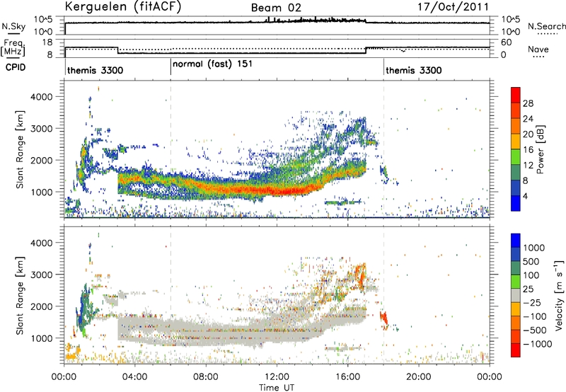Pick the yellow Power colorbar segment between 16 and 20

click(x=516, y=142)
